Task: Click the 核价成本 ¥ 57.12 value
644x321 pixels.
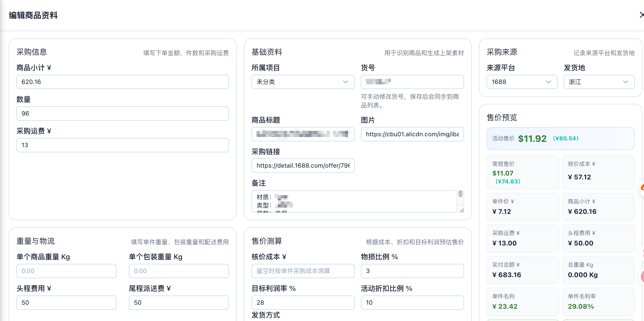Action: 579,177
